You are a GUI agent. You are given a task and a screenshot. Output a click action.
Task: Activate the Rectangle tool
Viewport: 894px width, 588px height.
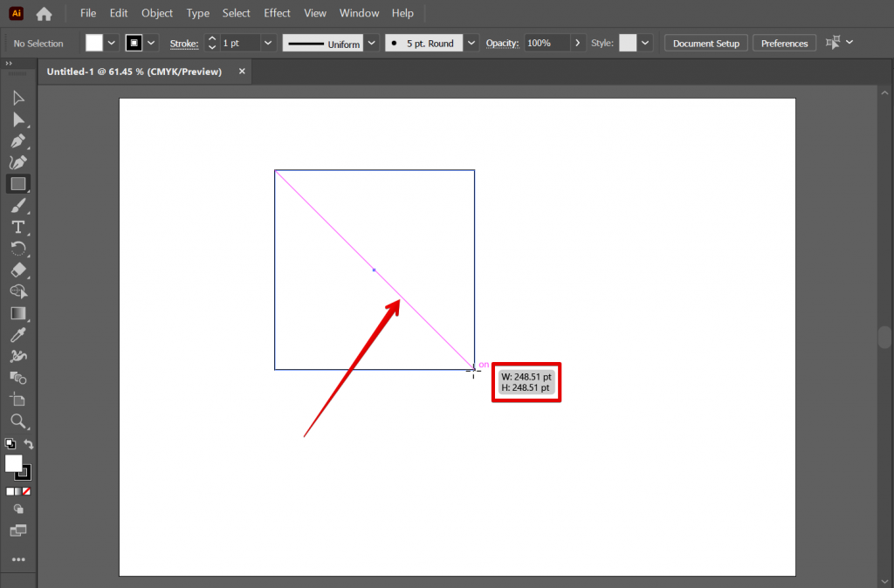tap(17, 184)
